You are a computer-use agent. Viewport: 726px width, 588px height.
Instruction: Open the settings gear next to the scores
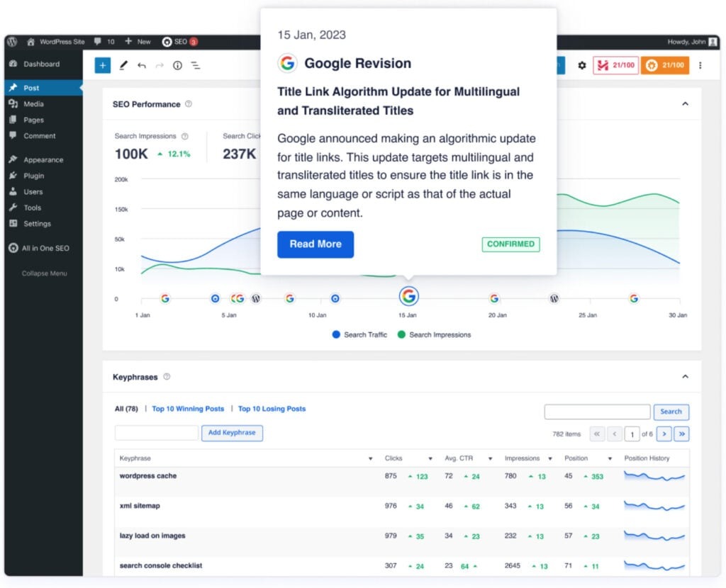pos(582,65)
